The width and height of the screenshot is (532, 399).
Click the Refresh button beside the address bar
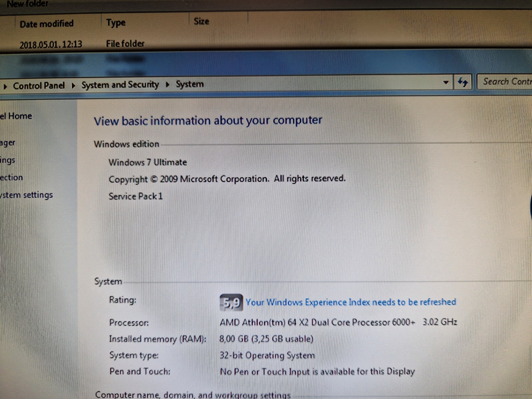[463, 82]
